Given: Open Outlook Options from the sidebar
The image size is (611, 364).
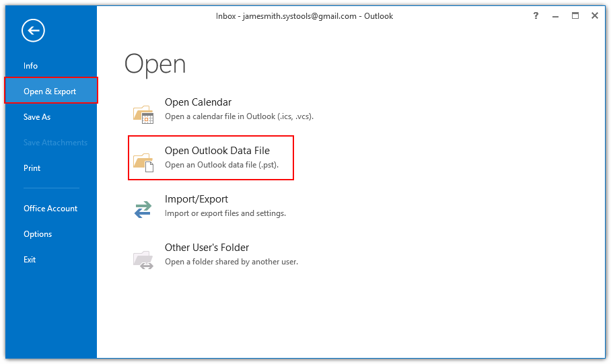Looking at the screenshot, I should click(38, 234).
